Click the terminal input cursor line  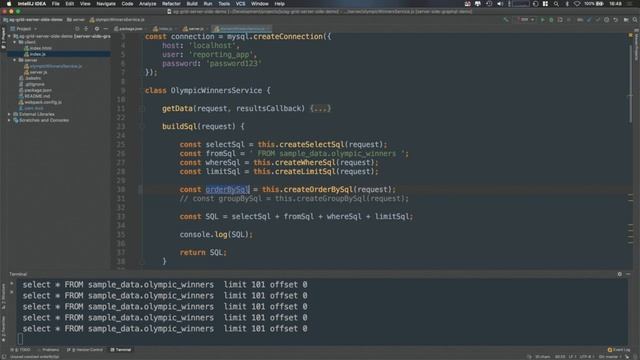(x=20, y=339)
